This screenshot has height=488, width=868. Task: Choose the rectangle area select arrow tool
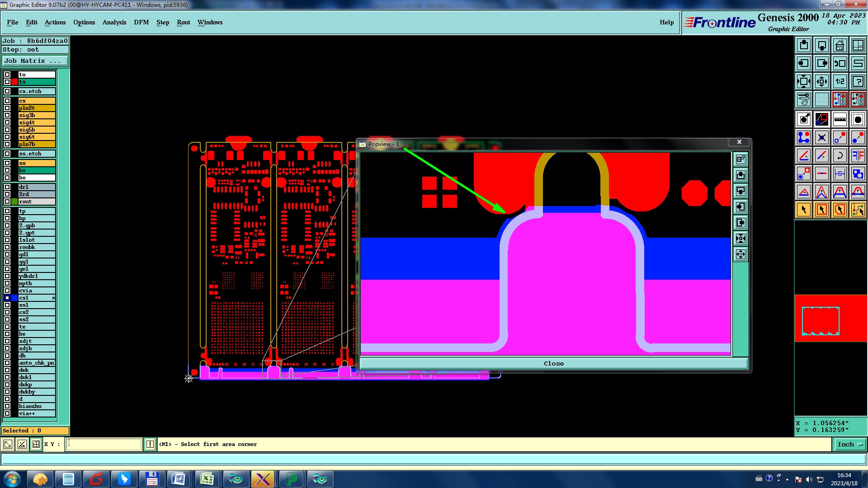(821, 210)
